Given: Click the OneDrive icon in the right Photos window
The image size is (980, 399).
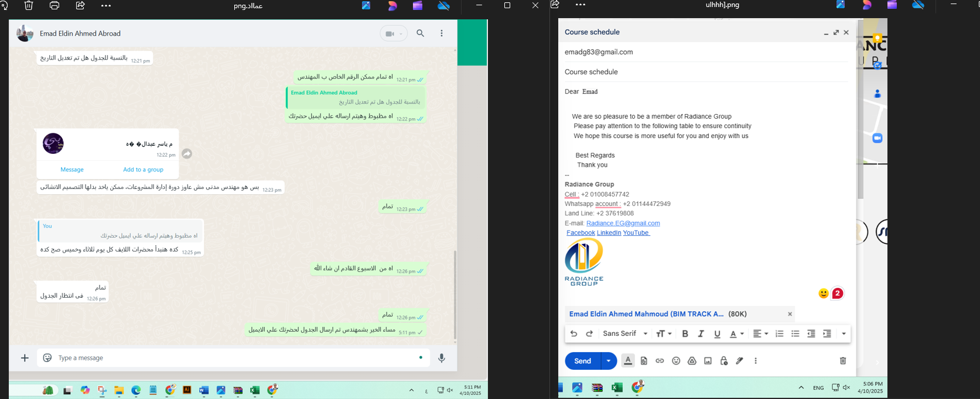Looking at the screenshot, I should pos(918,5).
